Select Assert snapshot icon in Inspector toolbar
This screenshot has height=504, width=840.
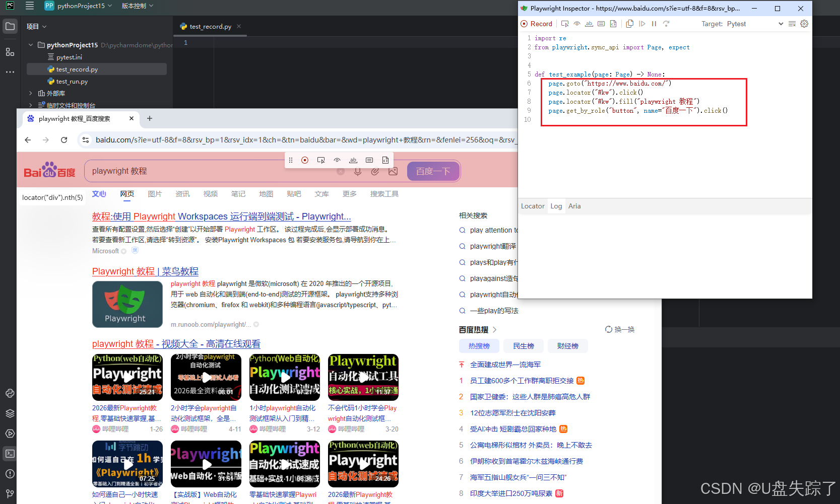(x=613, y=24)
